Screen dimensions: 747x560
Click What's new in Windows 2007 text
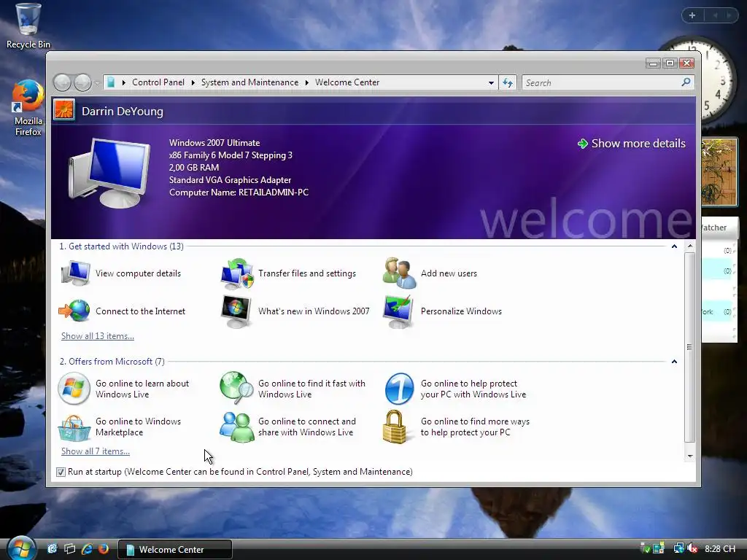click(314, 311)
